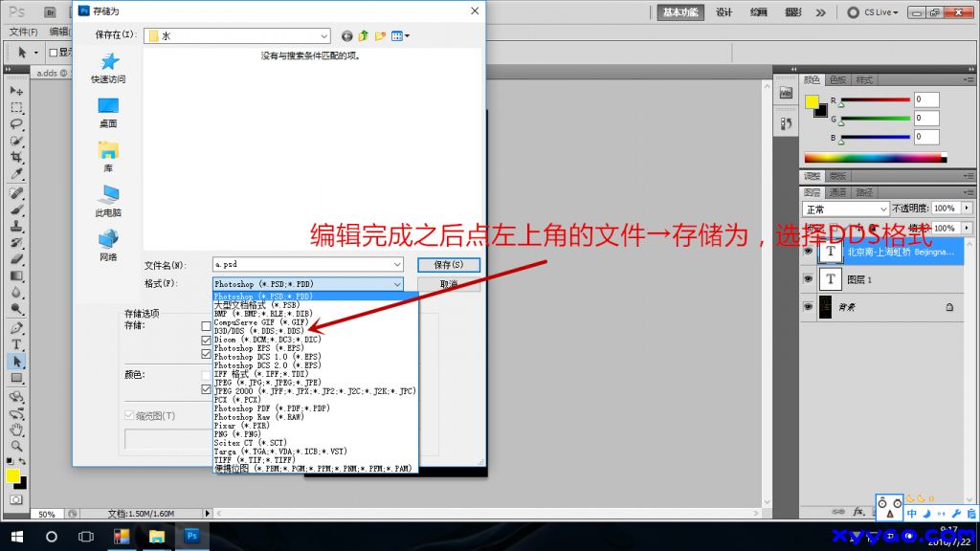This screenshot has height=551, width=980.
Task: Click the 保存(S) button
Action: pyautogui.click(x=442, y=264)
